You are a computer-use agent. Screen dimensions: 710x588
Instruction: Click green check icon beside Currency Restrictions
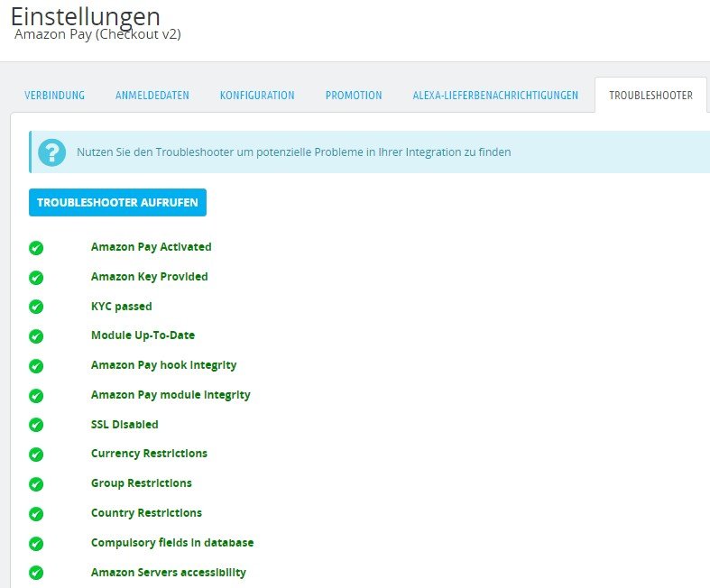click(x=36, y=455)
